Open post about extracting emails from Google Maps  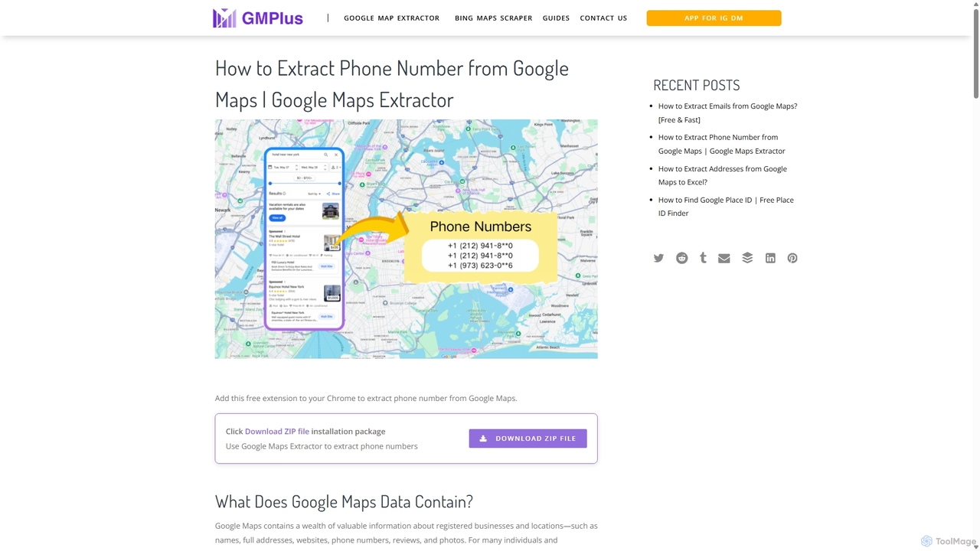727,112
